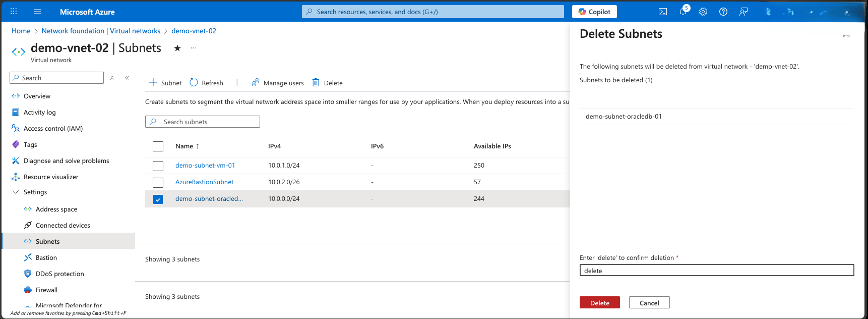This screenshot has height=319, width=868.
Task: Click the Available IPs column header
Action: (x=492, y=146)
